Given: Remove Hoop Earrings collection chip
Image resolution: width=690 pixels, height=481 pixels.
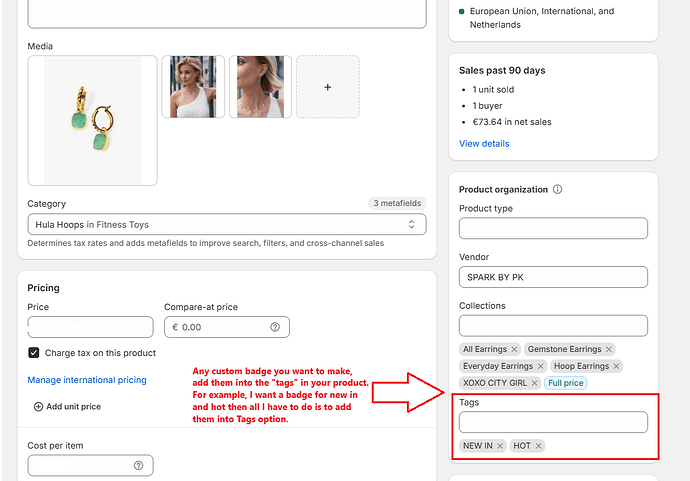Looking at the screenshot, I should click(616, 366).
